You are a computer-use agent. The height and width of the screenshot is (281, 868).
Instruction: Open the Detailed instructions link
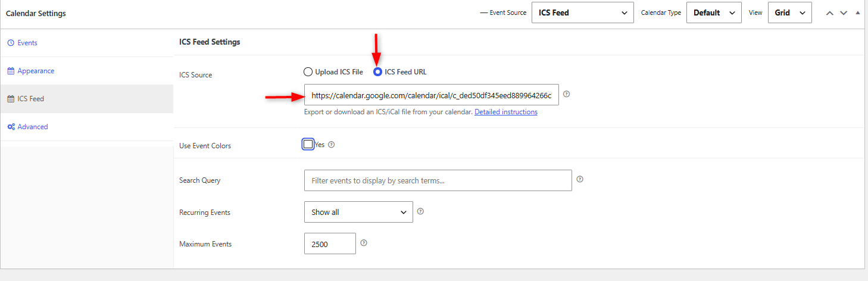pyautogui.click(x=506, y=112)
